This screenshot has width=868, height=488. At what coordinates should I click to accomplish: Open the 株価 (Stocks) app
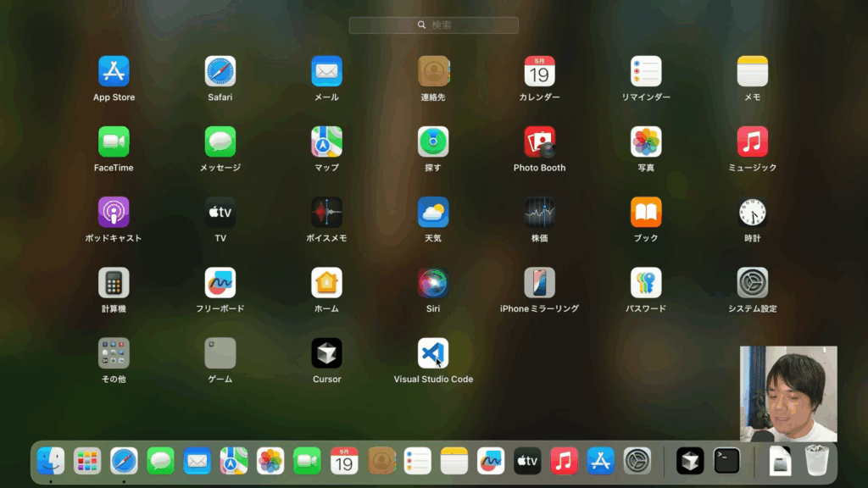(539, 212)
